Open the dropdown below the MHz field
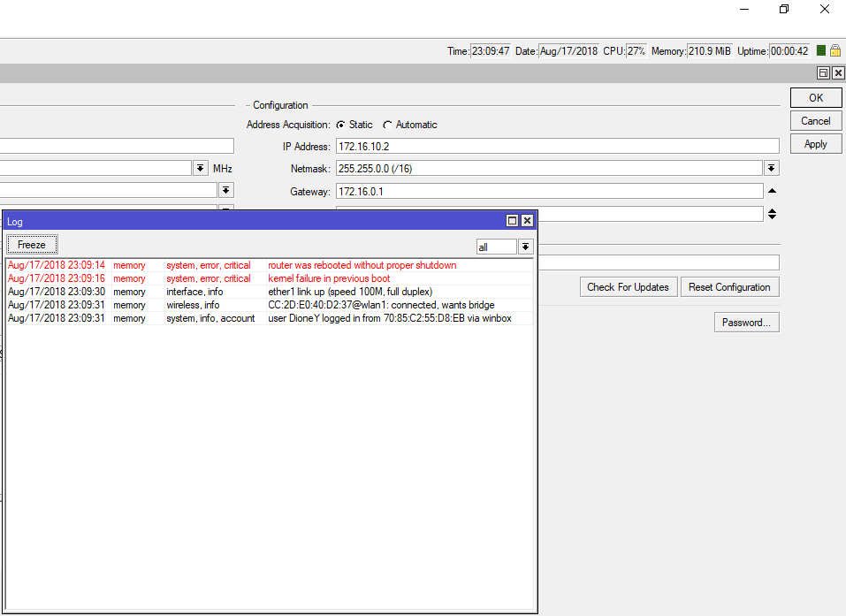 [226, 190]
